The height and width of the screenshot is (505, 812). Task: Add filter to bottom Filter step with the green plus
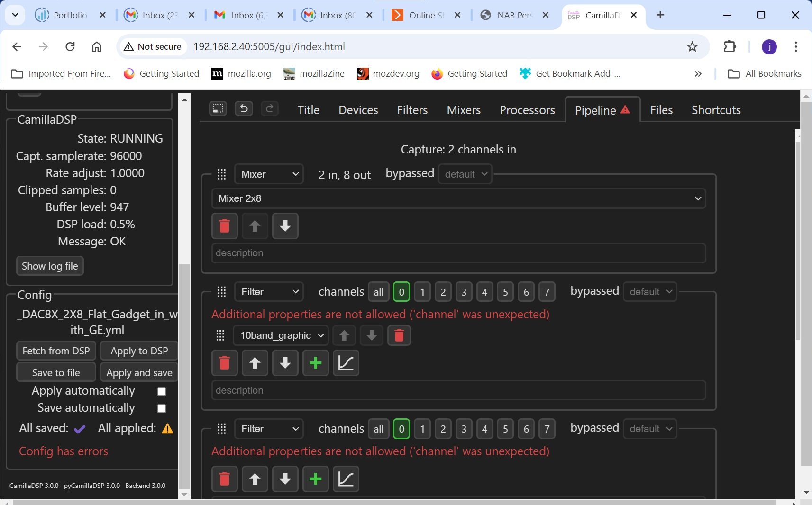(316, 479)
